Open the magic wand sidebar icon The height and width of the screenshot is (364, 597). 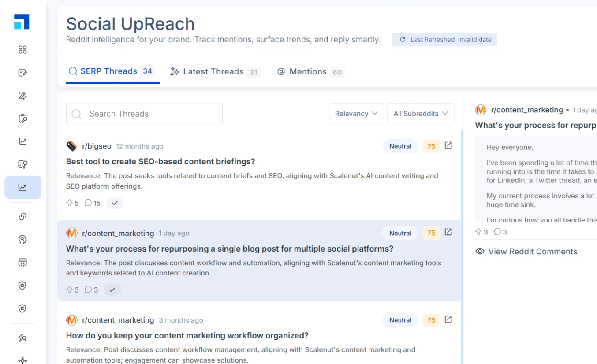[x=22, y=96]
